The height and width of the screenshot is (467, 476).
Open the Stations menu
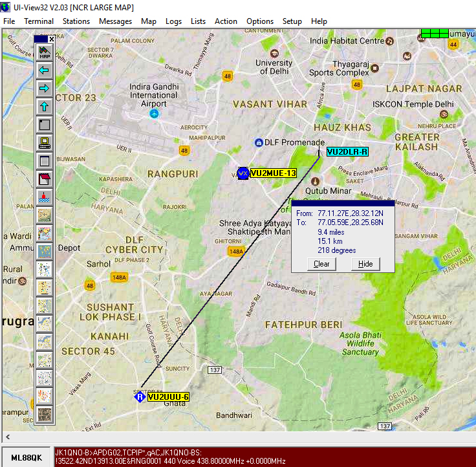coord(76,21)
